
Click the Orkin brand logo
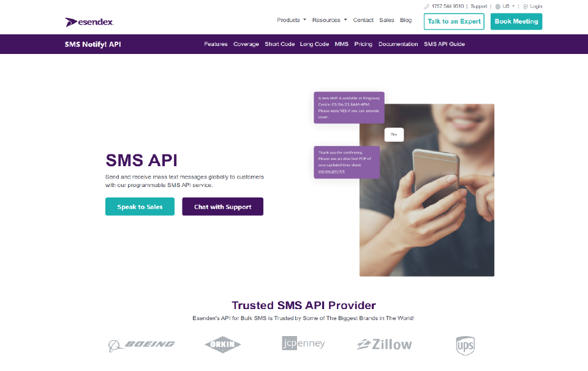pyautogui.click(x=223, y=345)
